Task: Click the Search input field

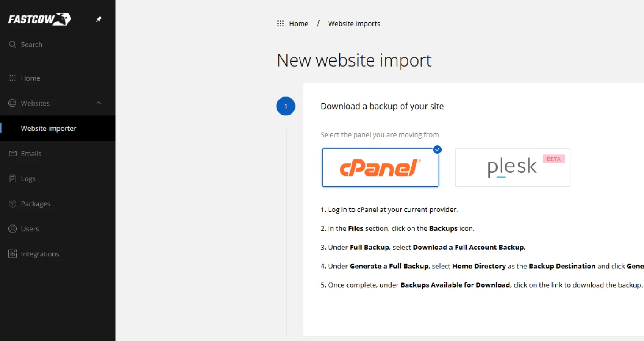Action: pyautogui.click(x=53, y=44)
